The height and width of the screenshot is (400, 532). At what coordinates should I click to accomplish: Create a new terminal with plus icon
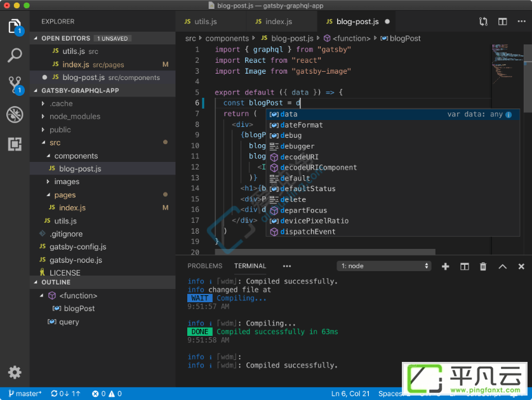tap(446, 266)
